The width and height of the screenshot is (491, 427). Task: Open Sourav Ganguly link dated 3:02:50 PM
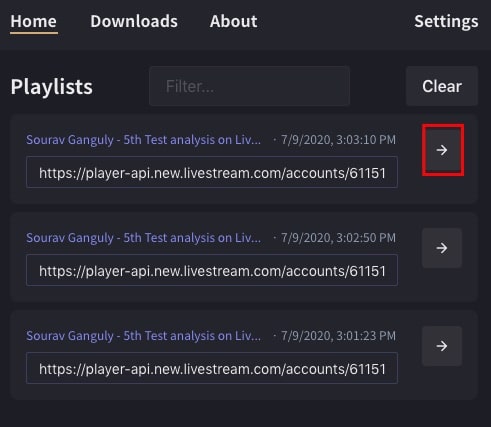coord(144,238)
